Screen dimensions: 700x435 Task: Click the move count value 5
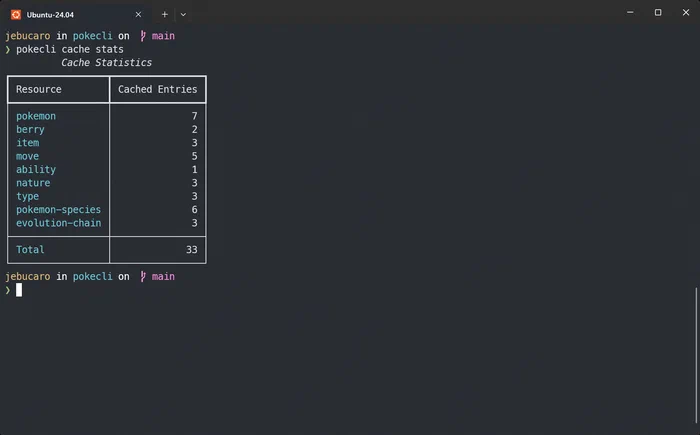click(x=194, y=156)
